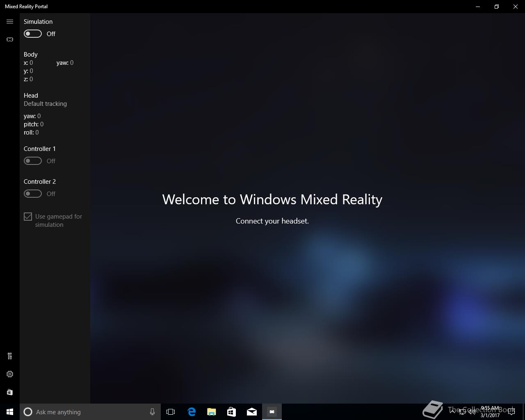Select the Mixed Reality Portal taskbar button
The height and width of the screenshot is (420, 525).
point(272,412)
